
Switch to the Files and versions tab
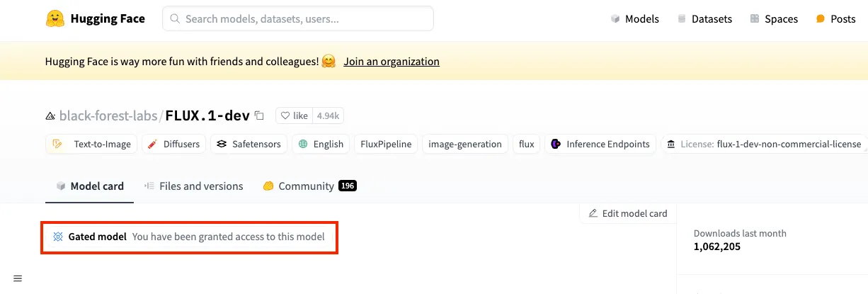(x=193, y=186)
